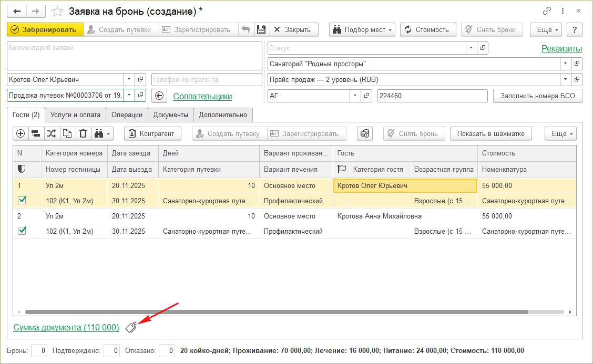The height and width of the screenshot is (364, 593).
Task: Open the Сумма документа (110 000) link
Action: [66, 328]
